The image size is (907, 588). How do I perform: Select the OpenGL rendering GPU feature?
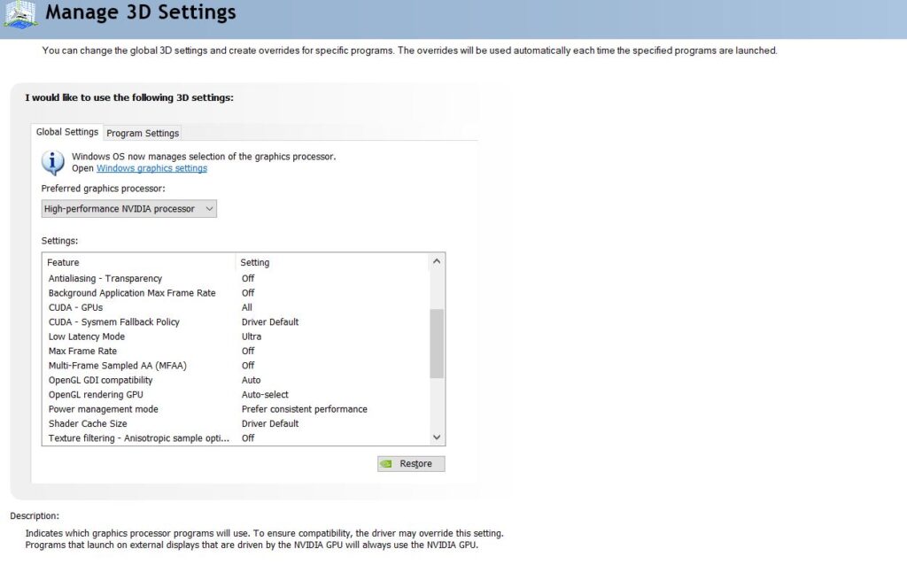coord(96,394)
